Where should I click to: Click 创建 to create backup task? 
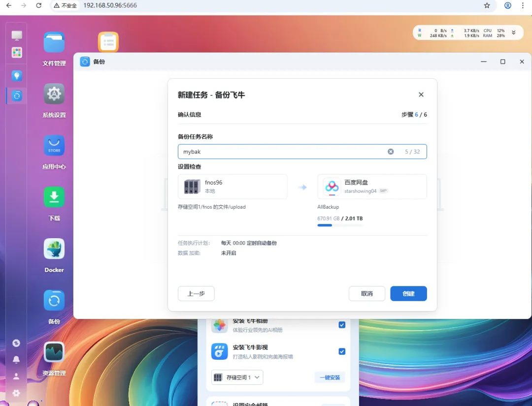(408, 293)
